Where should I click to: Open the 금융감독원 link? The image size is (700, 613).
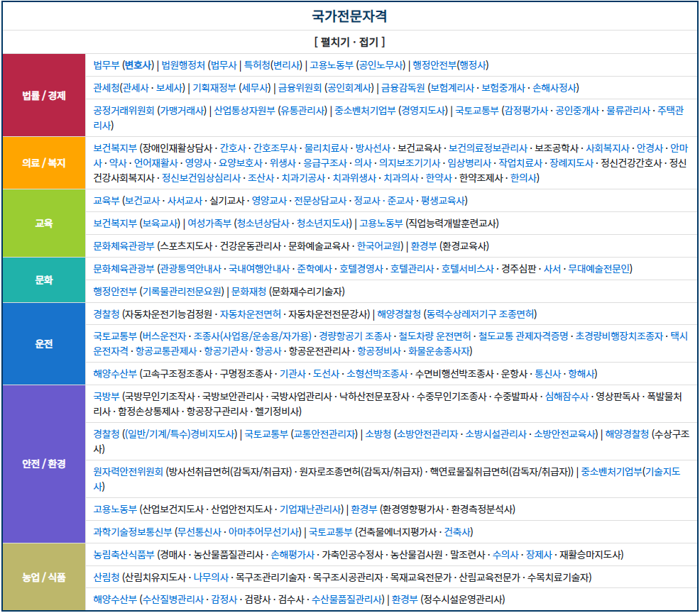403,88
